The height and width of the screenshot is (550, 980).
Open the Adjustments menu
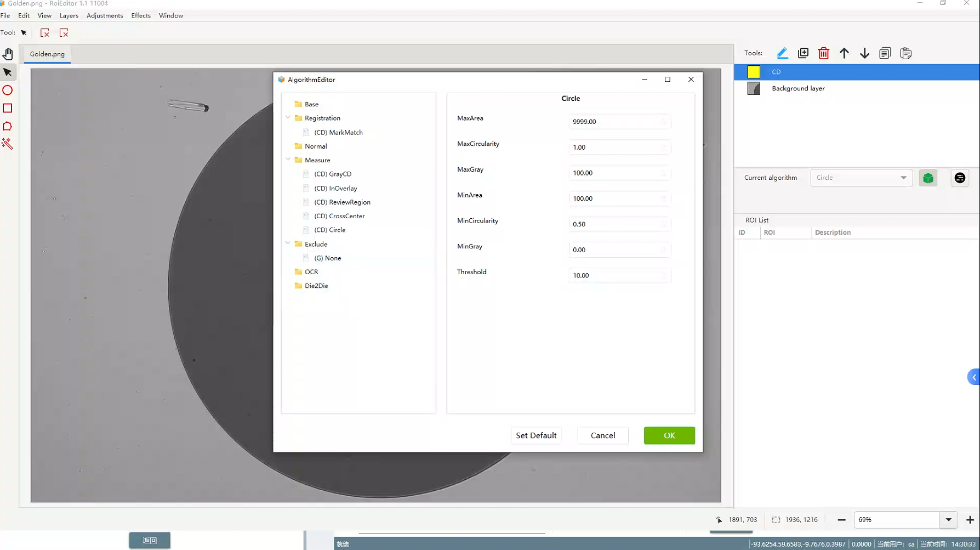(105, 15)
